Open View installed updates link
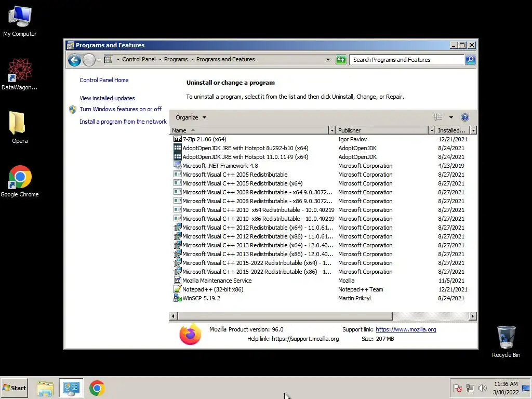The image size is (532, 399). 107,98
